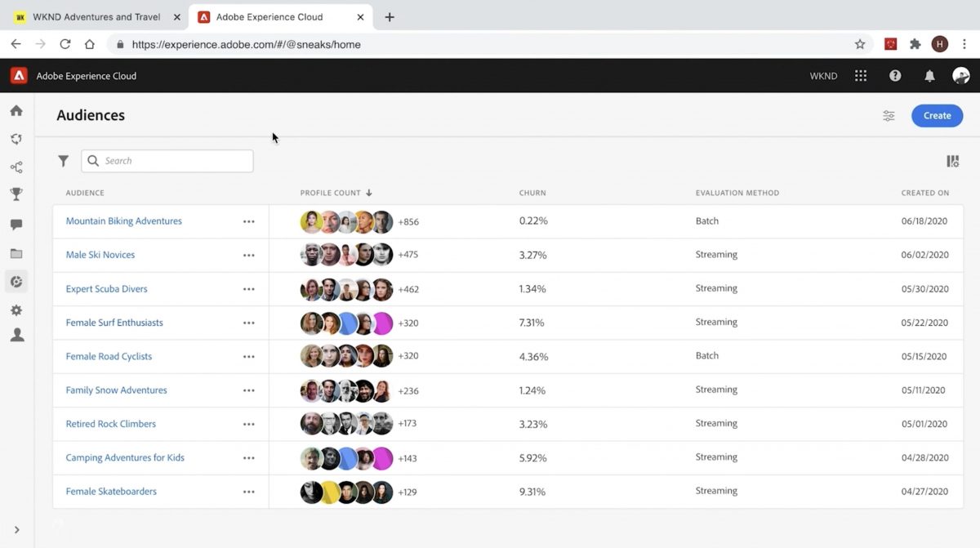
Task: Click the Home icon in left sidebar
Action: [16, 111]
